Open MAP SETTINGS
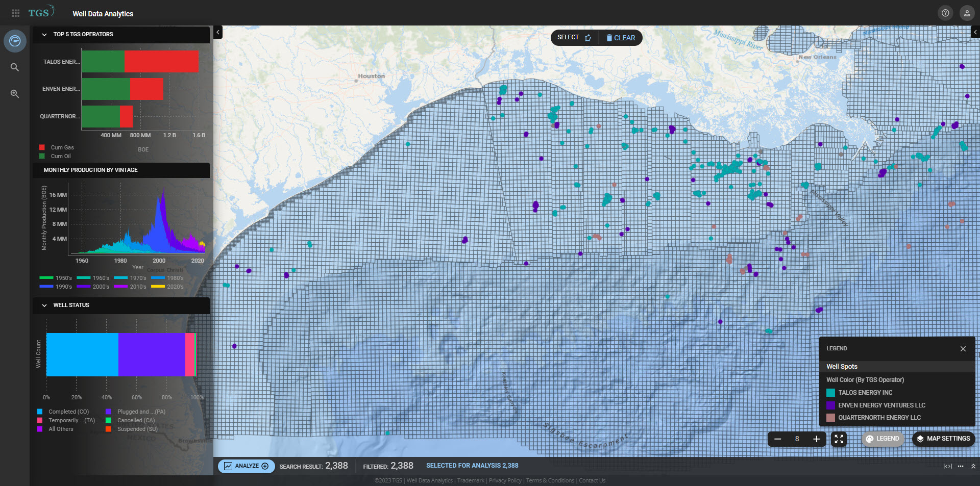 point(943,439)
